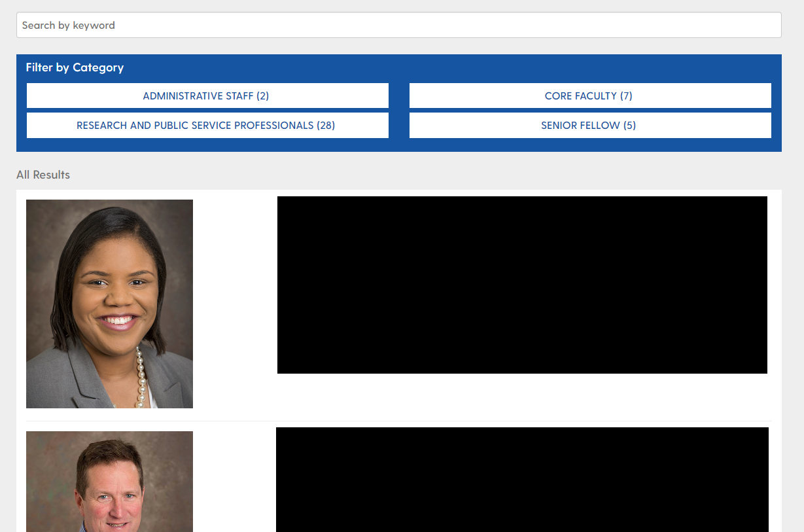
Task: Click the first profile's blacked-out details block
Action: pyautogui.click(x=522, y=285)
